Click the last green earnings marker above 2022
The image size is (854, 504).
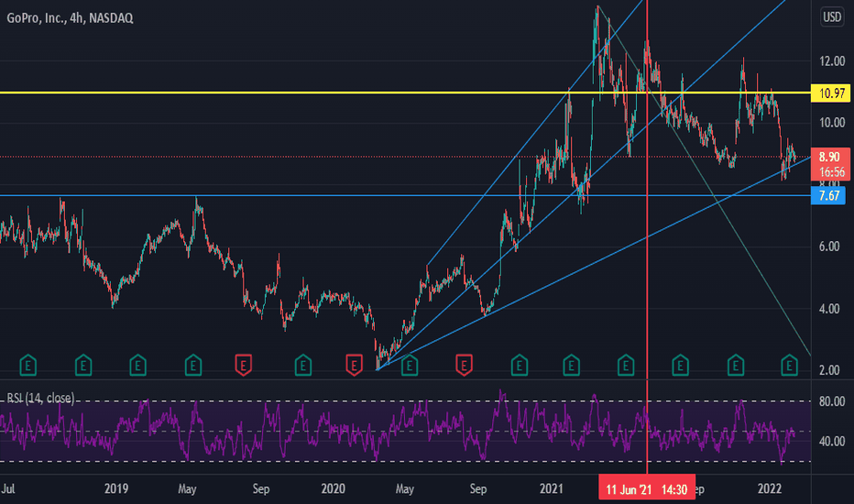[789, 365]
